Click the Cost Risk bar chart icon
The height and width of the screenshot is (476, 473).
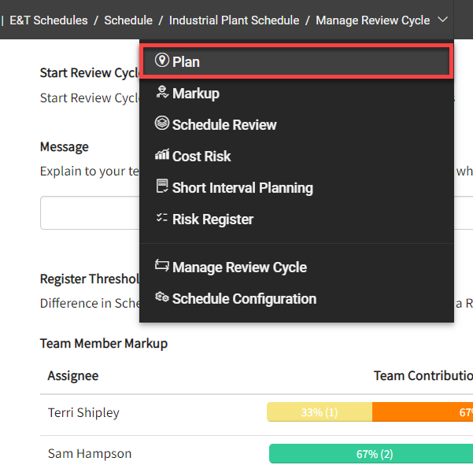162,156
